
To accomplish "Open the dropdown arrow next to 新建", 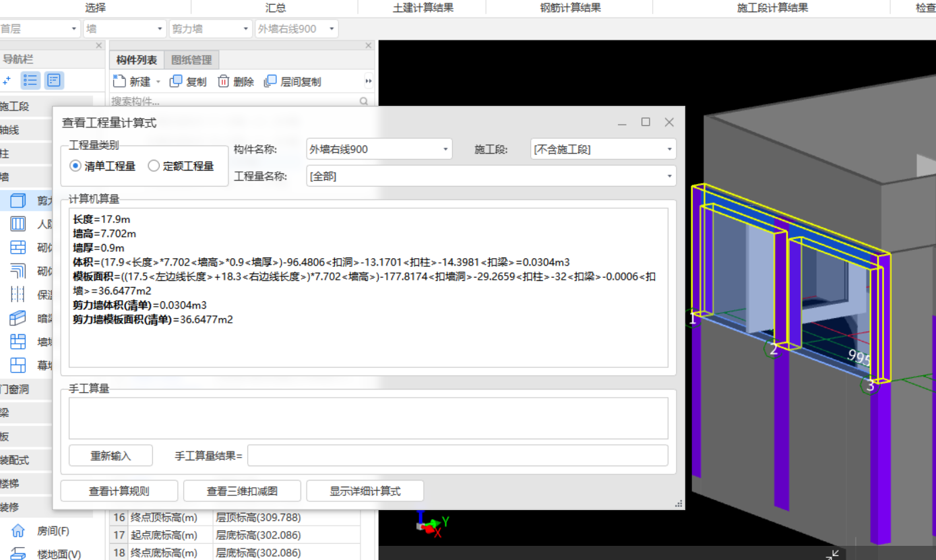I will point(158,82).
